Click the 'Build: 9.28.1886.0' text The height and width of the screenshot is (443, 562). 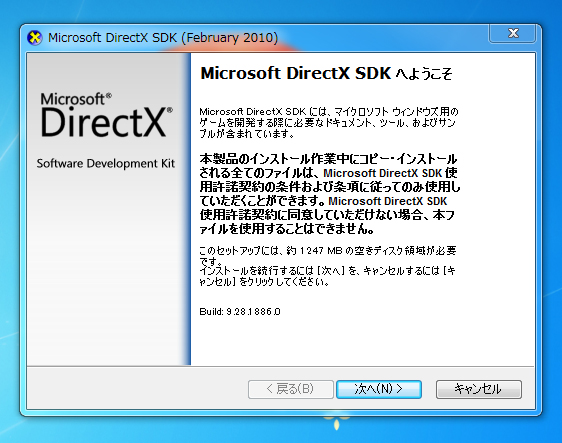tap(240, 311)
